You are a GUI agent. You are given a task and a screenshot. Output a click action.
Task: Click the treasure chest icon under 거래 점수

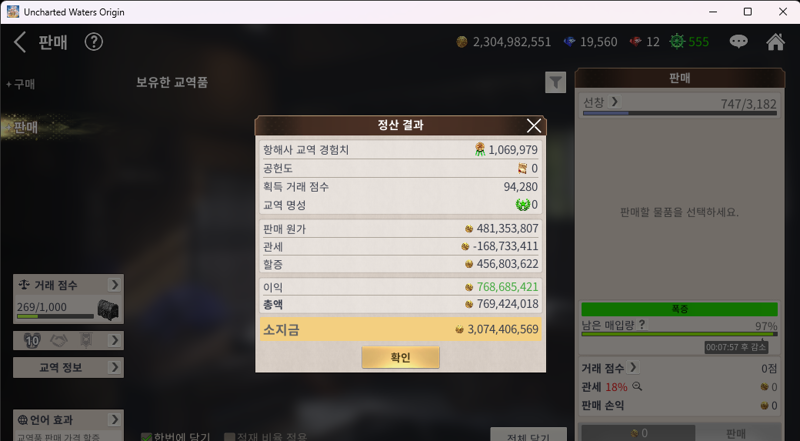108,309
